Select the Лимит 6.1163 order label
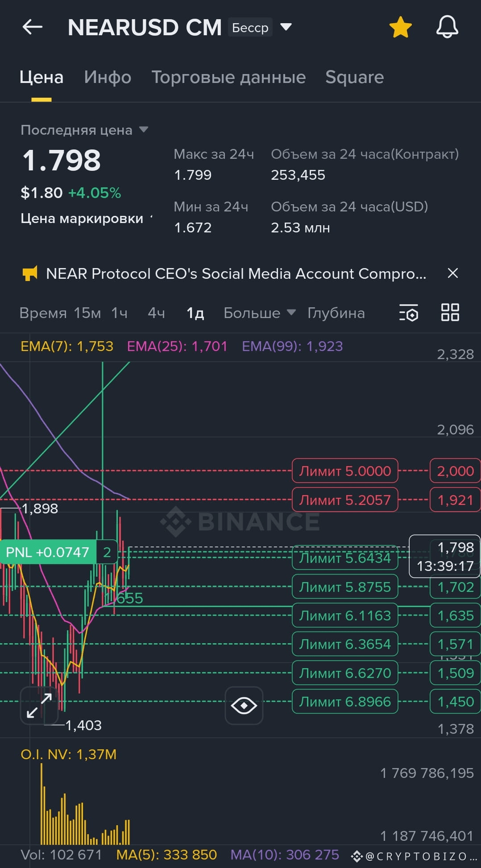 [345, 616]
